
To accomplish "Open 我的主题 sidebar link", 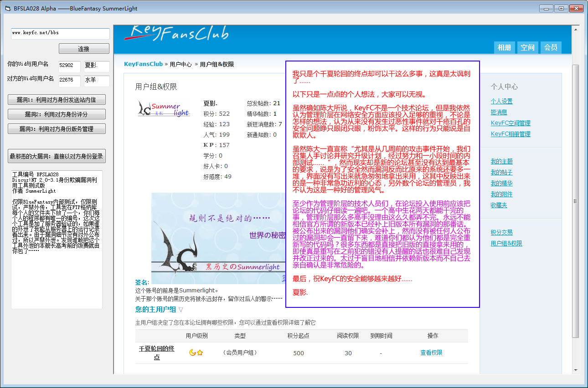I will pyautogui.click(x=501, y=161).
